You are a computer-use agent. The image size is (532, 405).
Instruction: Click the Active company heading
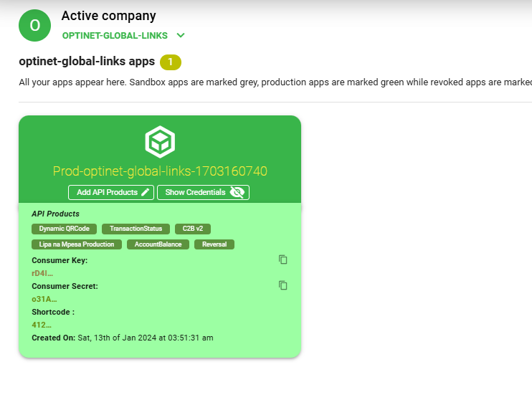108,16
